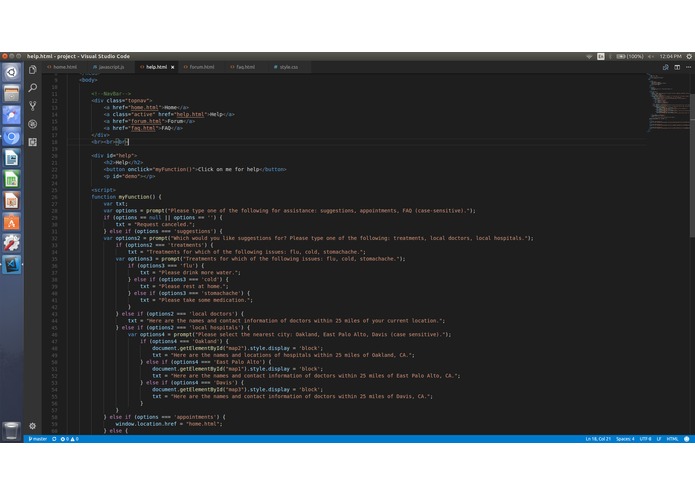The image size is (695, 494).
Task: Follow the forum.html href link in code
Action: pos(146,121)
